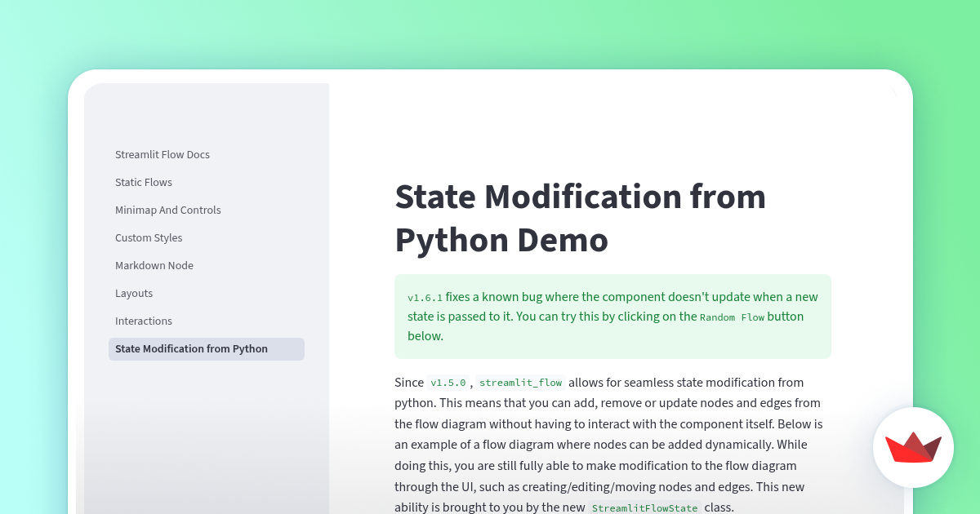Open Minimap And Controls page
Viewport: 980px width, 514px height.
(168, 210)
